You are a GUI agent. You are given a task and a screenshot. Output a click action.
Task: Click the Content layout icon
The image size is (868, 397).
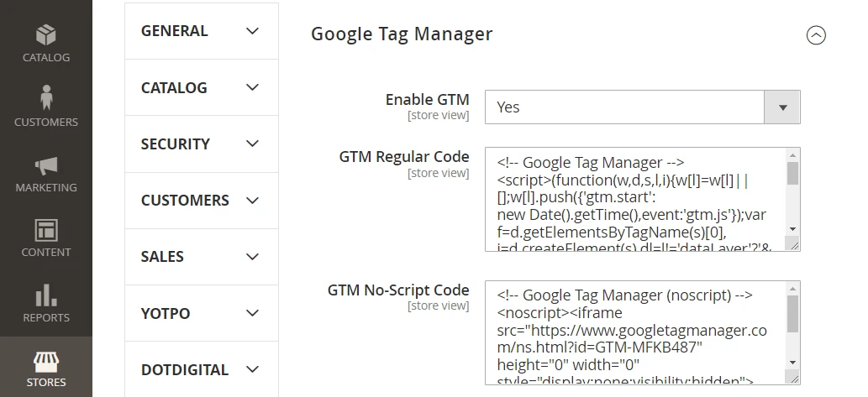click(x=45, y=229)
